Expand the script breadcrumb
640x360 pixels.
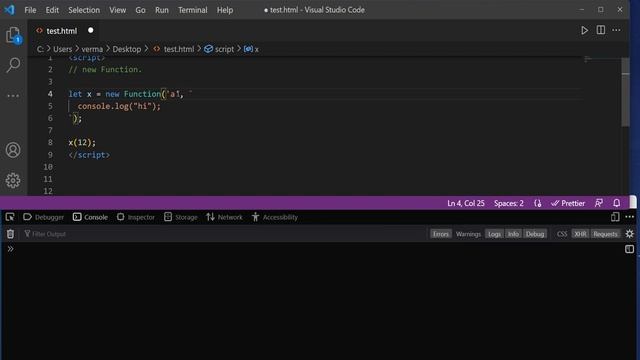coord(220,49)
